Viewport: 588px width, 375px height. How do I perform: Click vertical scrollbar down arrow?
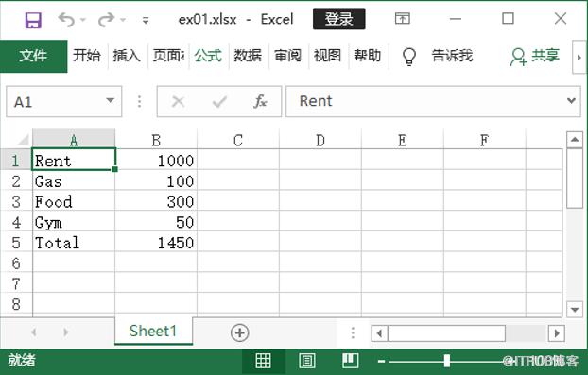[x=575, y=310]
